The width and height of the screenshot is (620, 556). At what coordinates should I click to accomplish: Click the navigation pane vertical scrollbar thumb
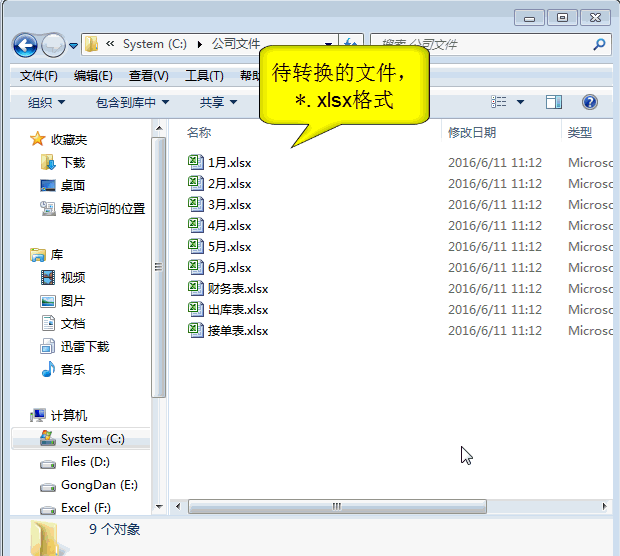point(159,267)
